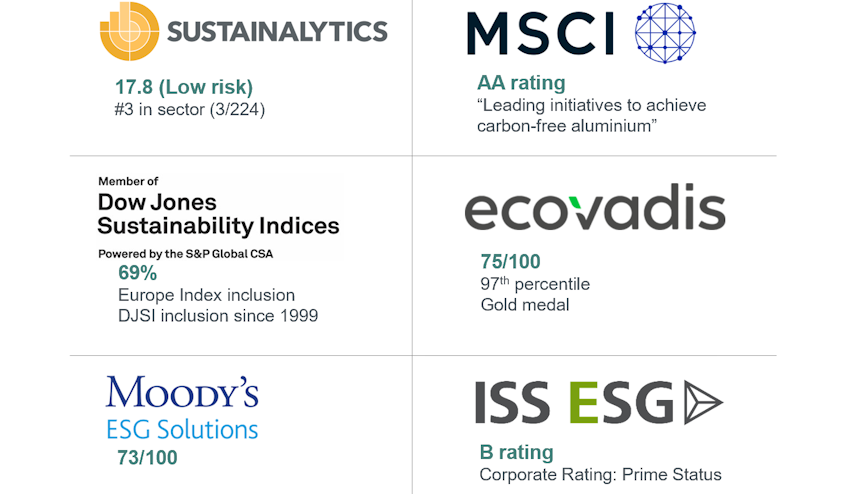
Task: Click the ecovadis 75/100 score
Action: tap(510, 262)
